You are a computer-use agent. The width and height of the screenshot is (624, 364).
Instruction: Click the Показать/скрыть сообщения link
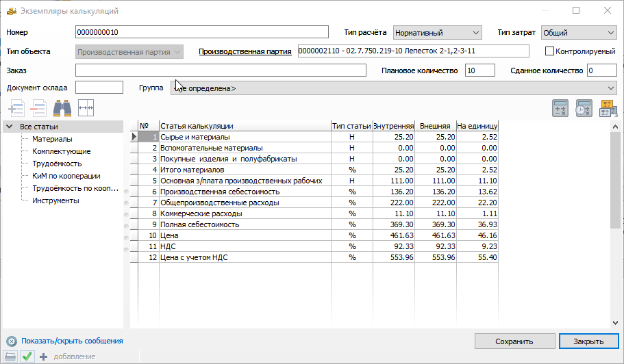72,341
